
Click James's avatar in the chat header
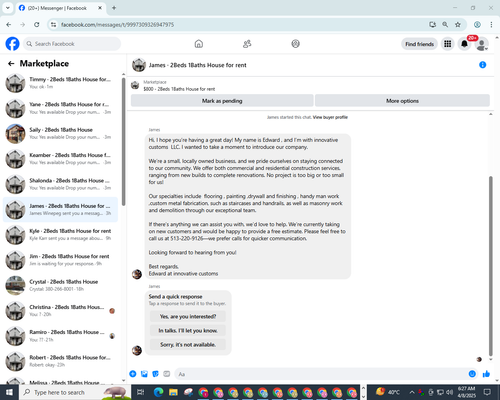tap(139, 65)
